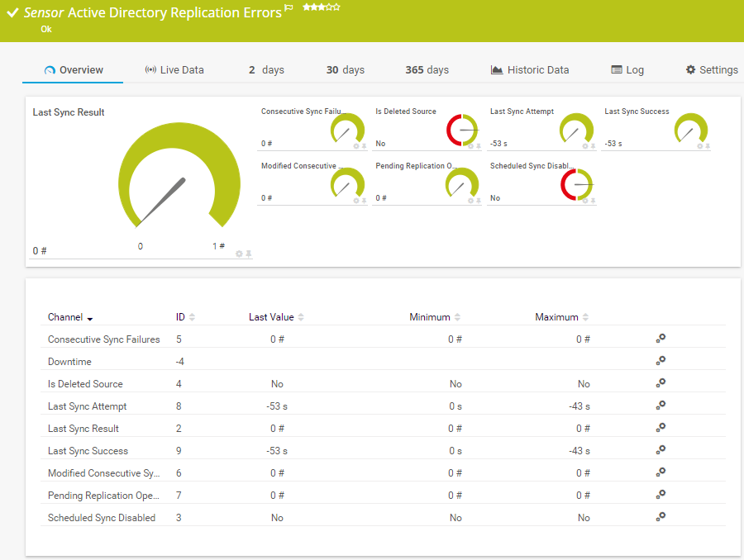Click gear icon under Last Sync Result gauge
744x560 pixels.
[239, 254]
